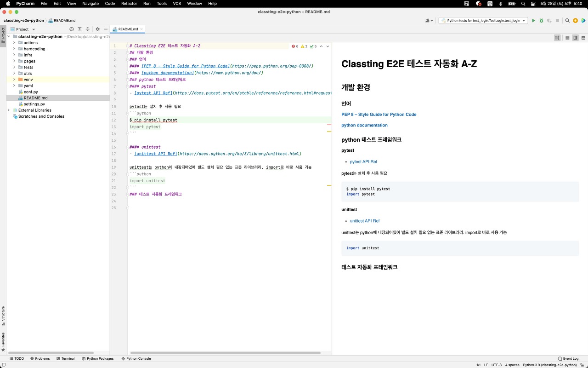Collapse all items in Project tree
Image resolution: width=588 pixels, height=368 pixels.
point(87,29)
